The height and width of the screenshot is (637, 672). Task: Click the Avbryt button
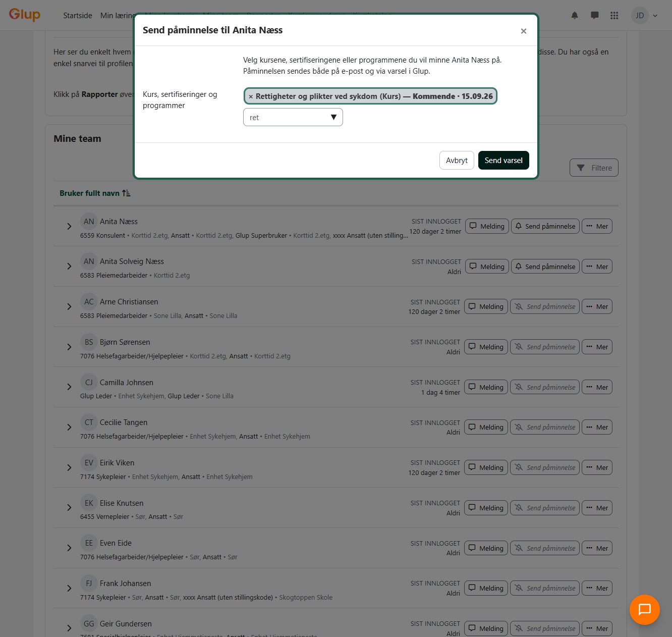[457, 161]
